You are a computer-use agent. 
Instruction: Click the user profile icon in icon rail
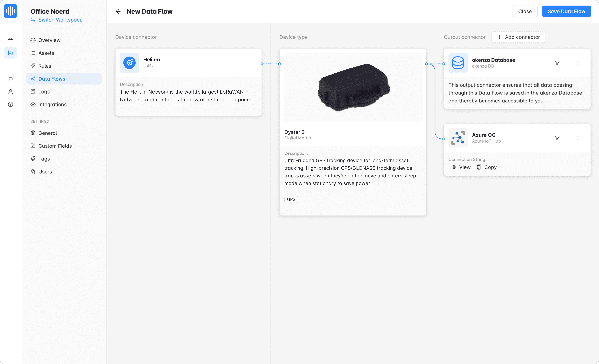pos(10,91)
